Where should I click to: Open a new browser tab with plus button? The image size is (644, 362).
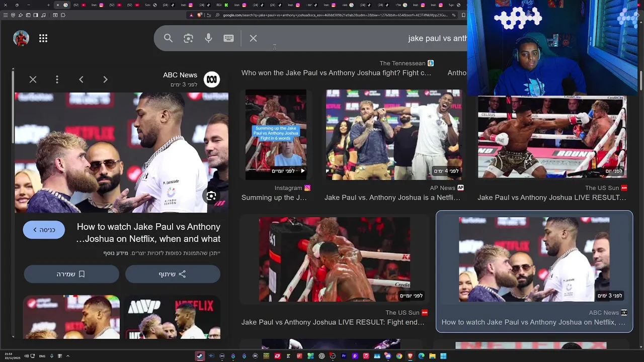[48, 5]
